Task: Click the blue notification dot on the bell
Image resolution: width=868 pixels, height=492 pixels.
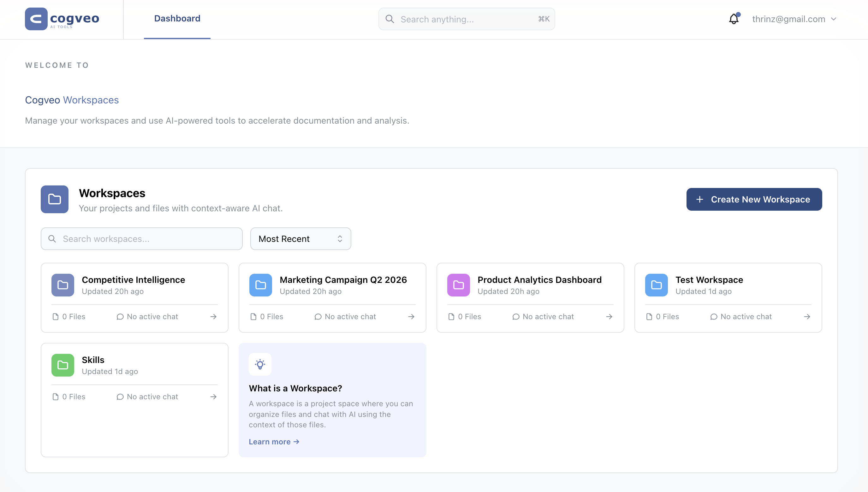Action: point(738,14)
